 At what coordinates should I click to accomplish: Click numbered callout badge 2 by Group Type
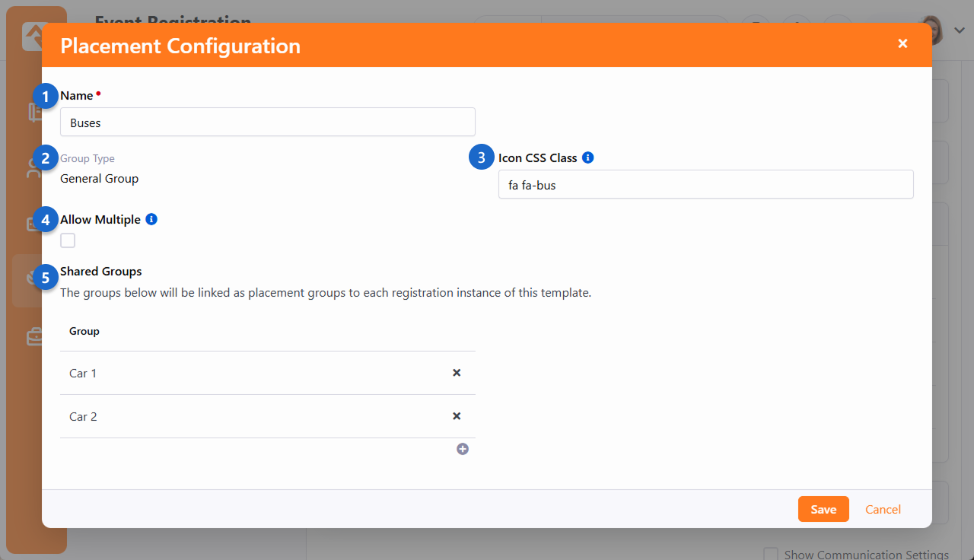[x=46, y=159]
